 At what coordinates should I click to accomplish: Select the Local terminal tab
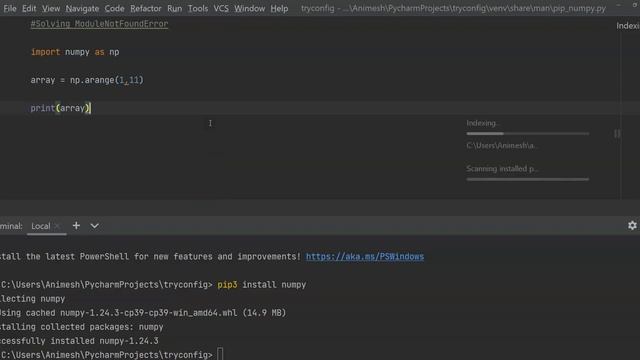(x=40, y=226)
